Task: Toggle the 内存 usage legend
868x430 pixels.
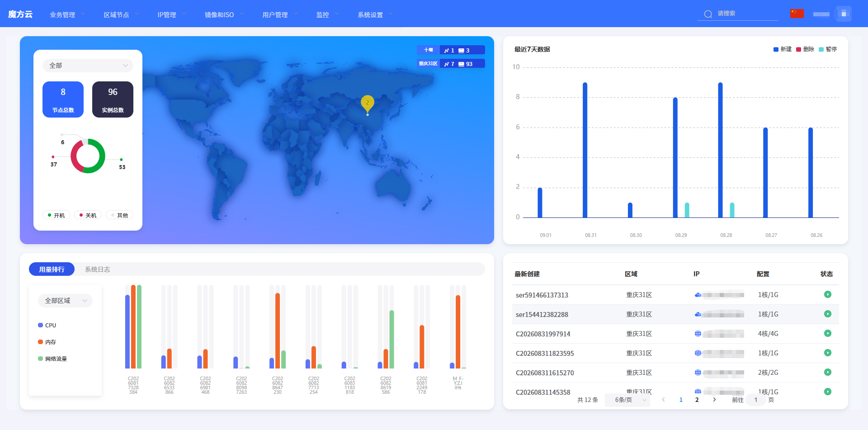Action: pyautogui.click(x=47, y=342)
